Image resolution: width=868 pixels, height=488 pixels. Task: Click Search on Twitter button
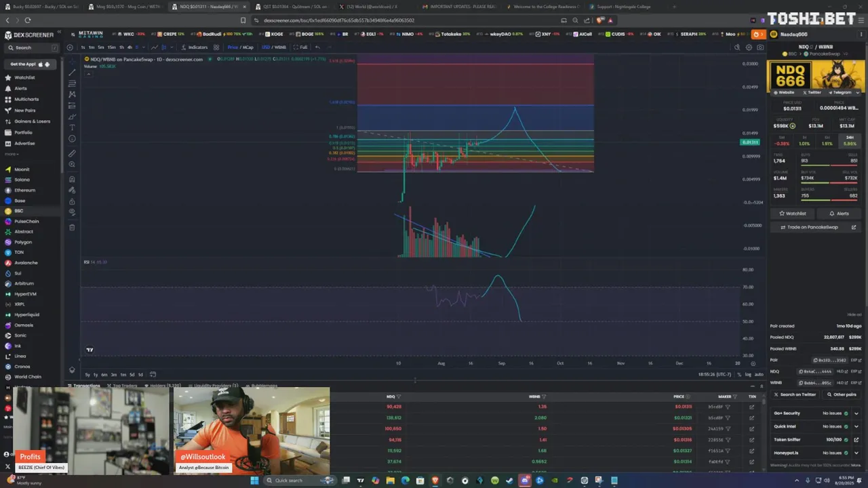click(x=794, y=394)
